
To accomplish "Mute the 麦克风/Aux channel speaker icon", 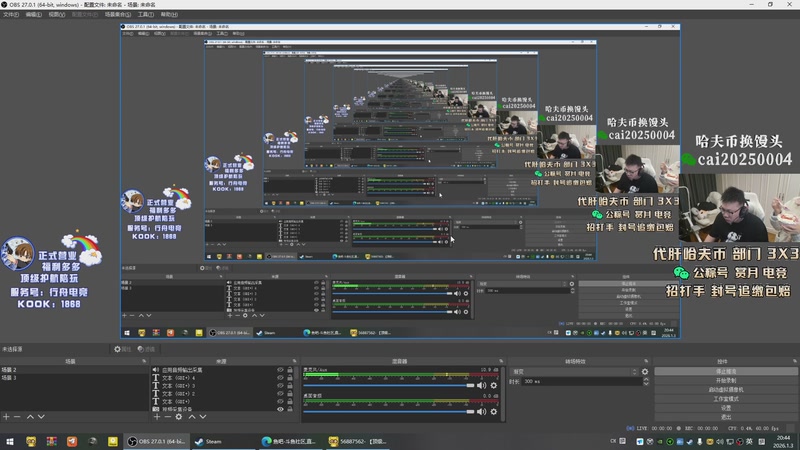I will click(x=481, y=385).
